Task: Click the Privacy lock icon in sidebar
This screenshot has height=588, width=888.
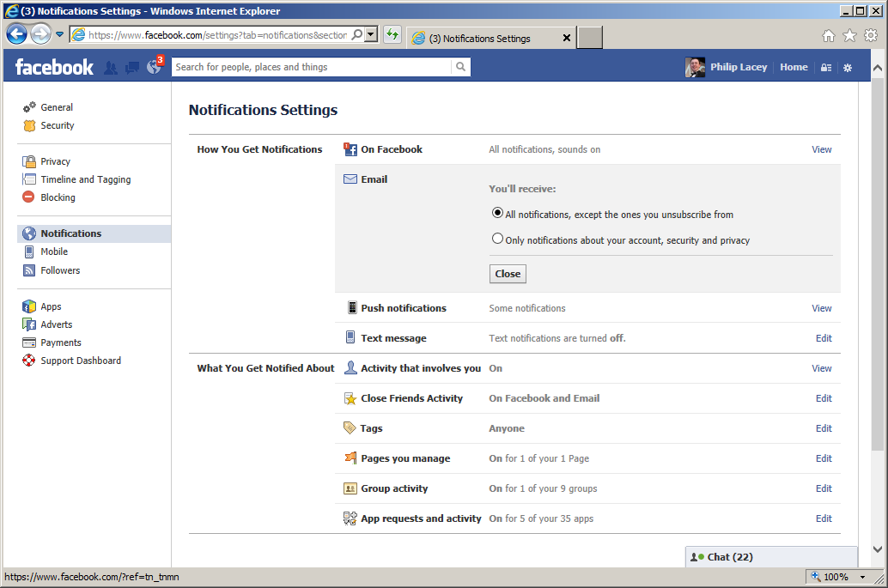Action: [x=29, y=161]
